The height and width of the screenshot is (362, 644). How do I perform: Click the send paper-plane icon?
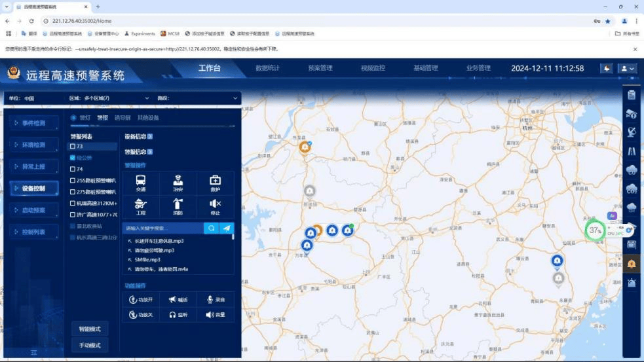pos(227,228)
